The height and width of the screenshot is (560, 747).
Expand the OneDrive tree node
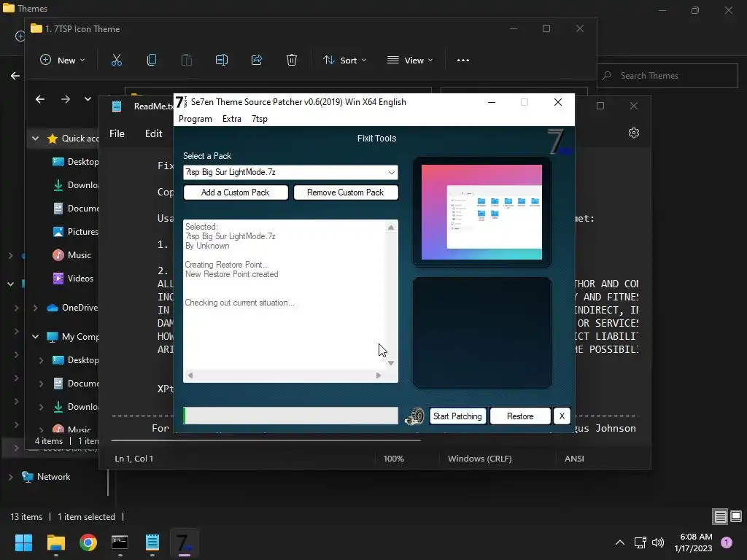(x=35, y=308)
